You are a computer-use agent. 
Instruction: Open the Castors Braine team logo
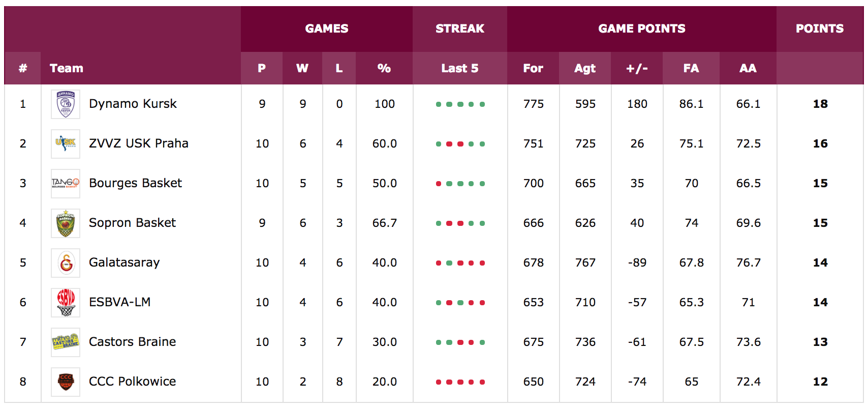point(66,342)
